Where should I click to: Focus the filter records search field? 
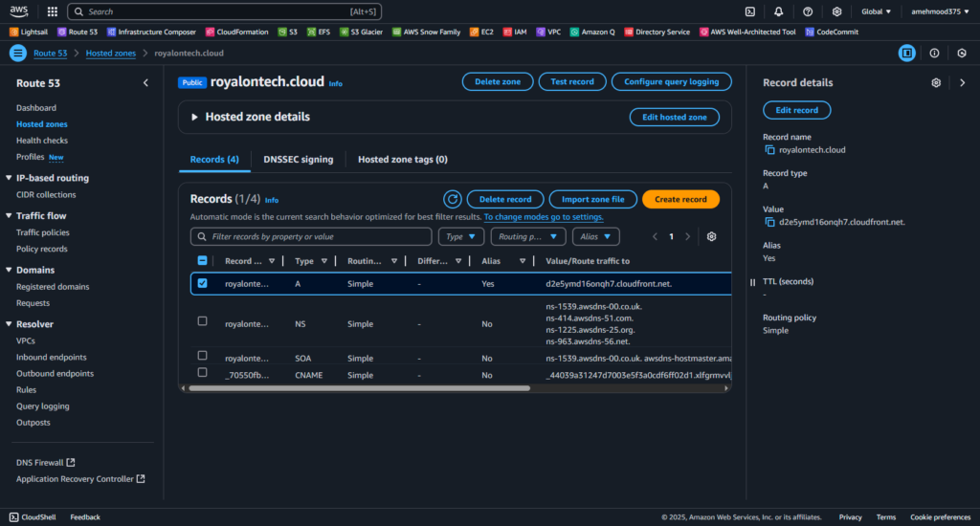[x=311, y=237]
